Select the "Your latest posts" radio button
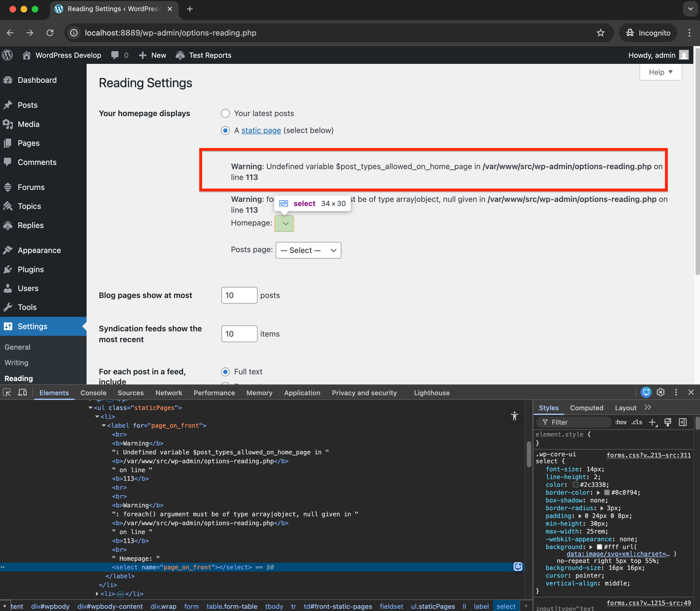Viewport: 700px width, 611px height. [x=225, y=113]
